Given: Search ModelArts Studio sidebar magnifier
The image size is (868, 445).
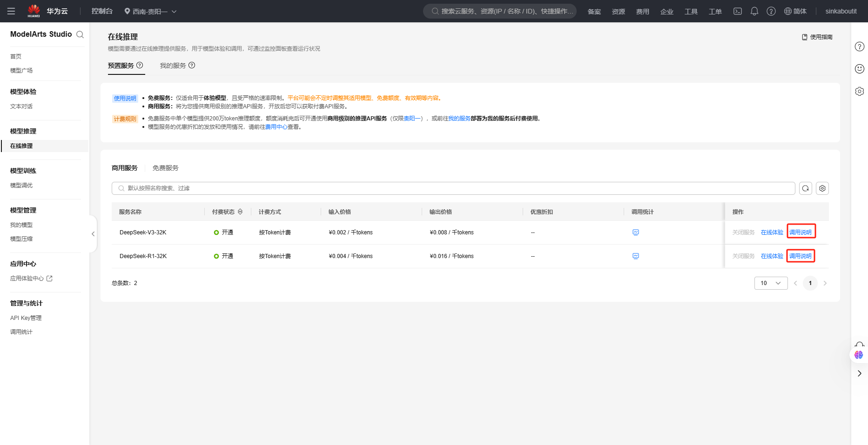Looking at the screenshot, I should coord(80,34).
